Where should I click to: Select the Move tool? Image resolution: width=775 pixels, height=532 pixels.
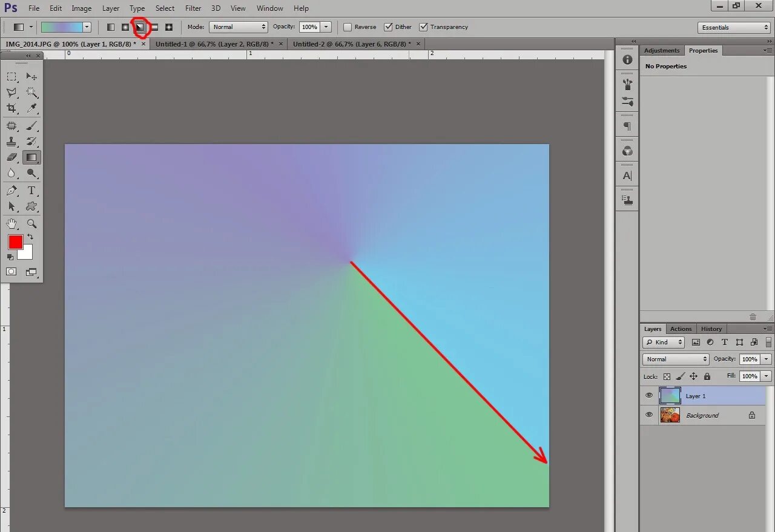tap(31, 77)
